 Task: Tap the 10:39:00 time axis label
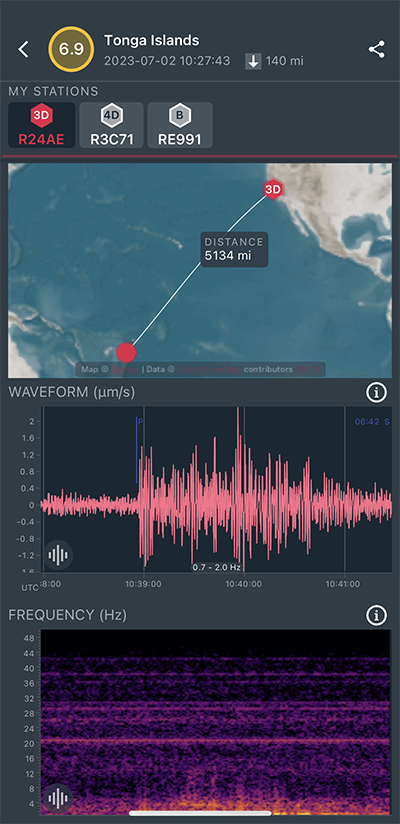[142, 584]
